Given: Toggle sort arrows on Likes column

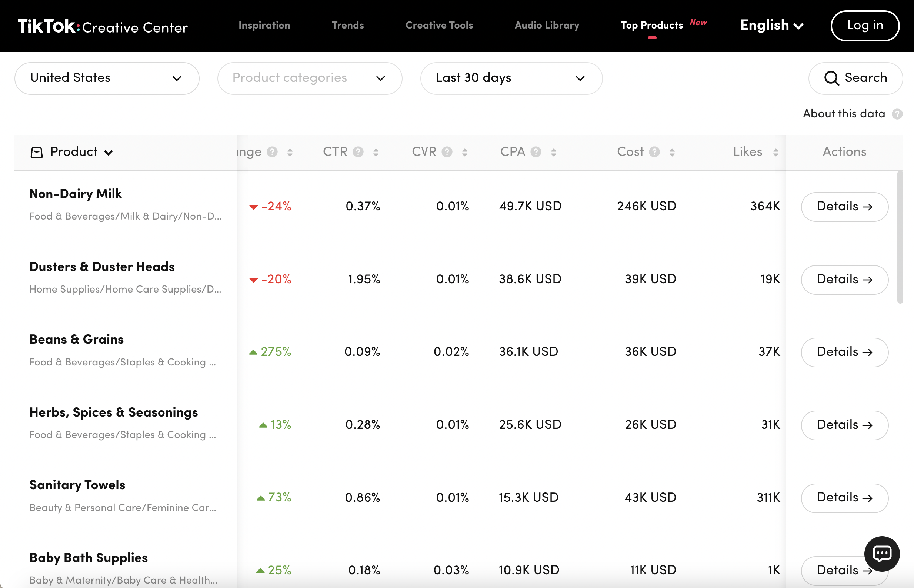Looking at the screenshot, I should pyautogui.click(x=775, y=152).
